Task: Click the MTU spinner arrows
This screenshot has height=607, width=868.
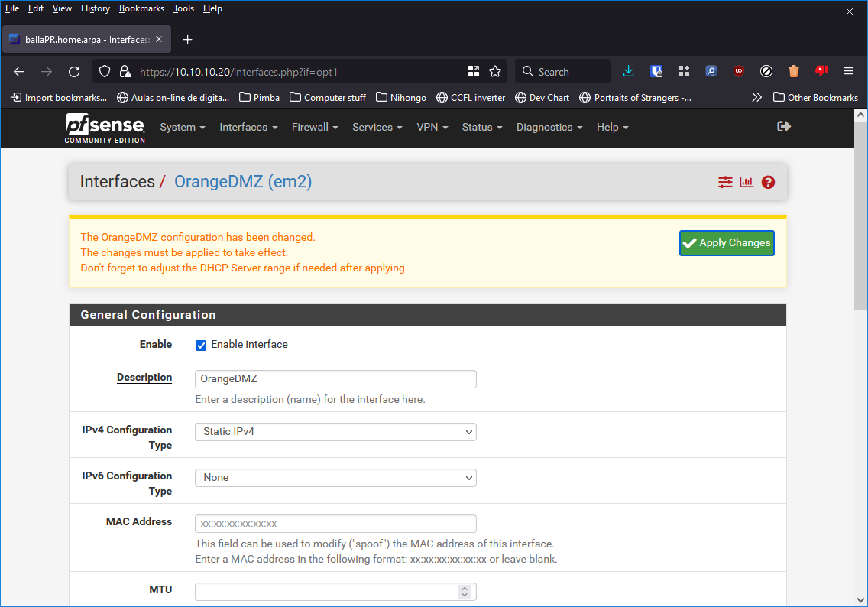Action: click(464, 592)
